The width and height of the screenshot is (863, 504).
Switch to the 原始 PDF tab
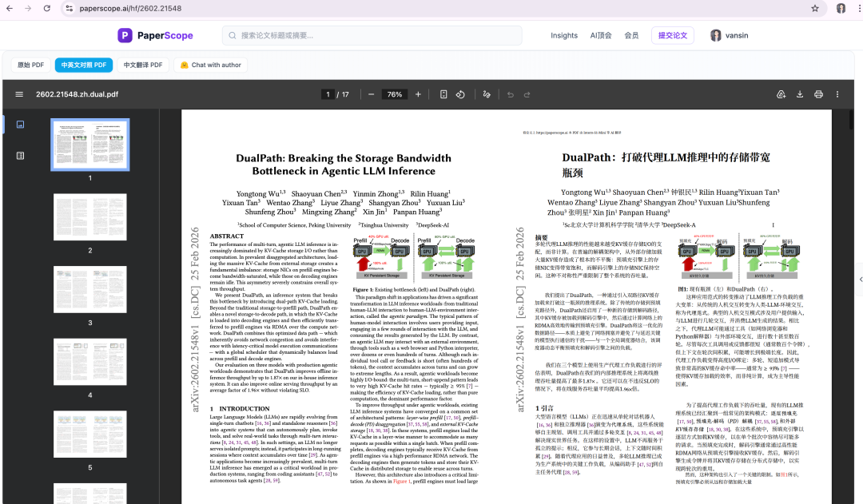[x=31, y=65]
